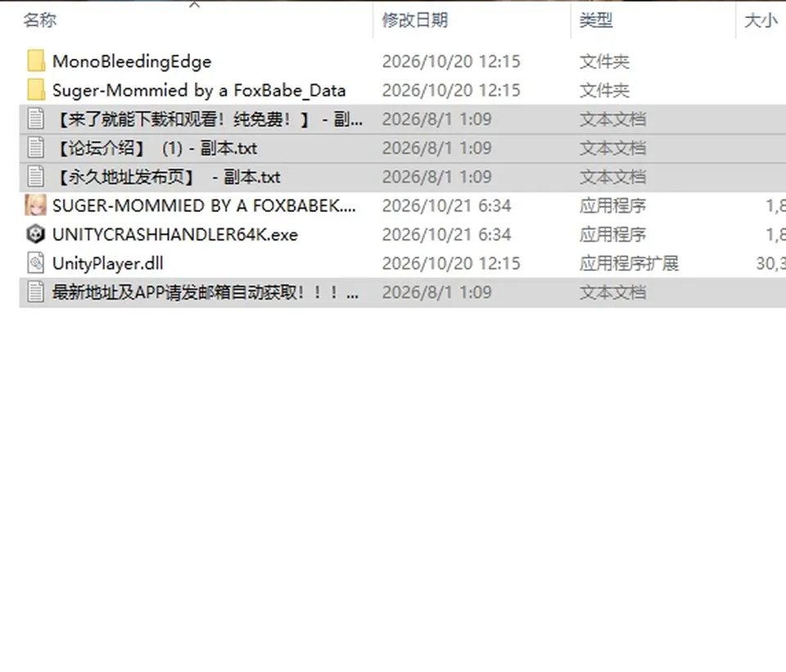Select the Suger-Mommied by a FoxBabe_Data folder name

[x=199, y=91]
